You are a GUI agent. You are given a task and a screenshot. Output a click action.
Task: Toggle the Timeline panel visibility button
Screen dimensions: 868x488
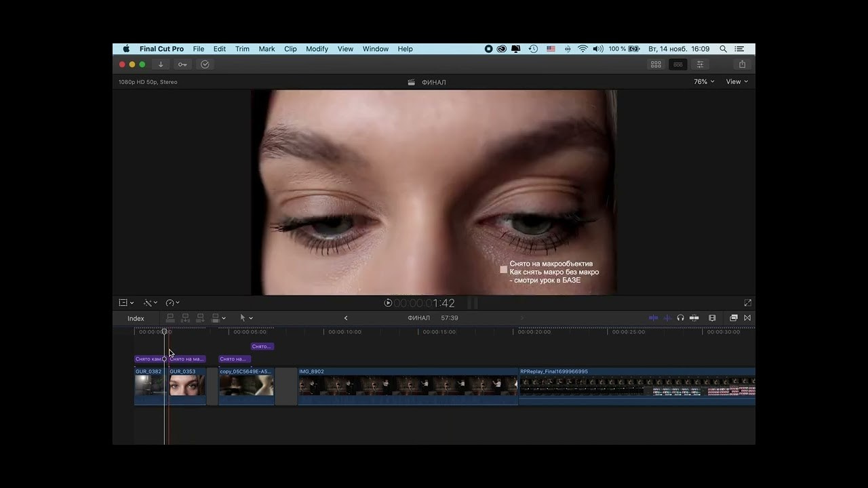coord(677,64)
